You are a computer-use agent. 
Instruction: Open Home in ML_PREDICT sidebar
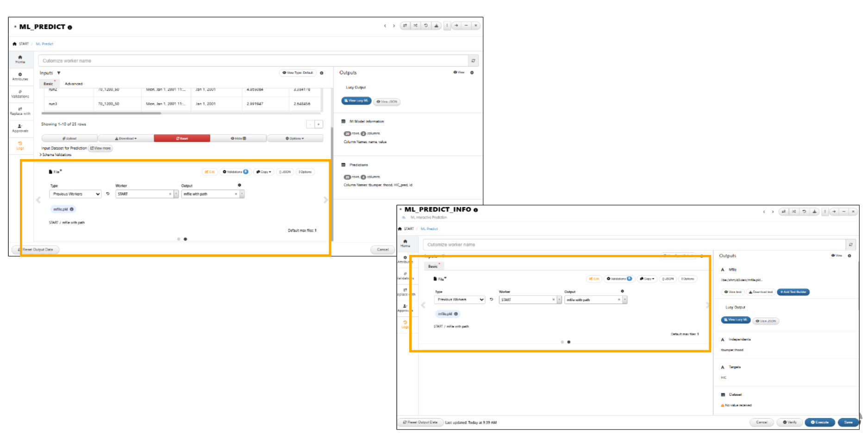20,59
